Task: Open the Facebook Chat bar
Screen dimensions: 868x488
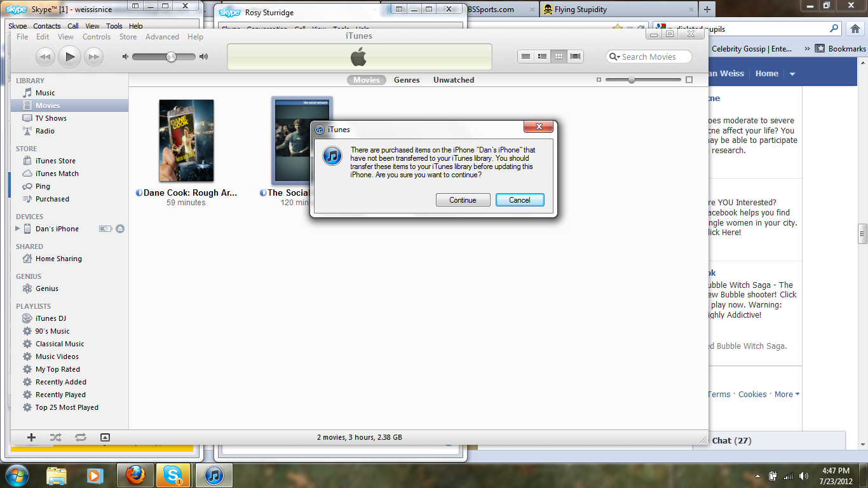Action: coord(769,440)
